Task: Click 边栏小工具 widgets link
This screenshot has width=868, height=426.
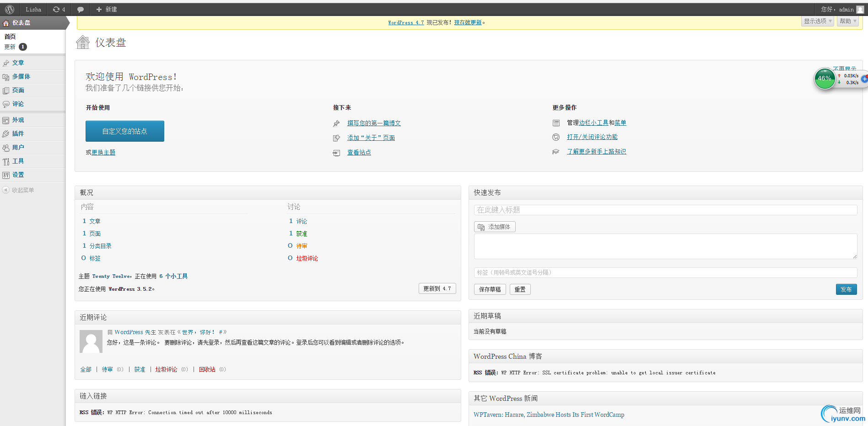Action: point(593,122)
